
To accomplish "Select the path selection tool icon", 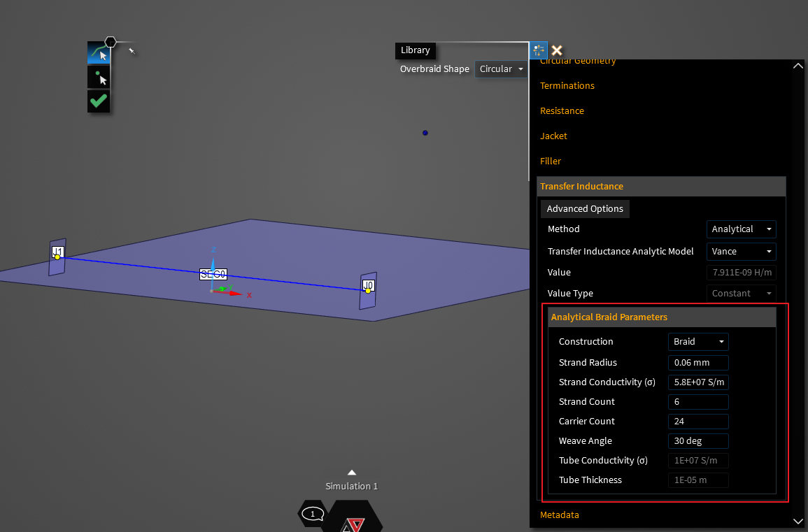I will (99, 54).
